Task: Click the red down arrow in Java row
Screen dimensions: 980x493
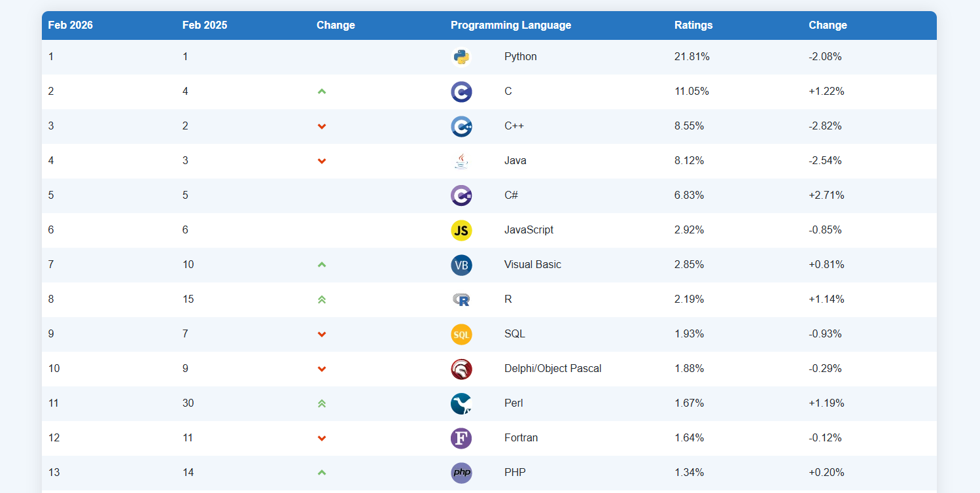Action: (321, 161)
